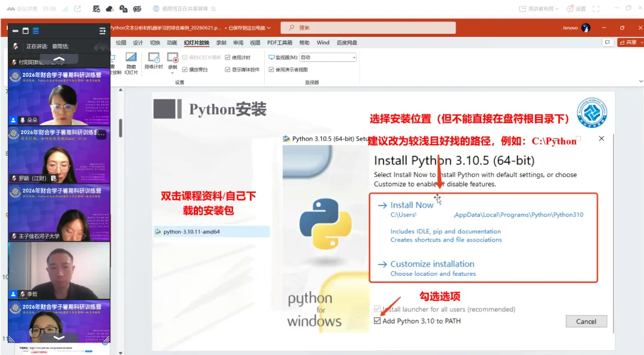644x355 pixels.
Task: Click the PowerPoint 搜索 search box
Action: tap(368, 27)
